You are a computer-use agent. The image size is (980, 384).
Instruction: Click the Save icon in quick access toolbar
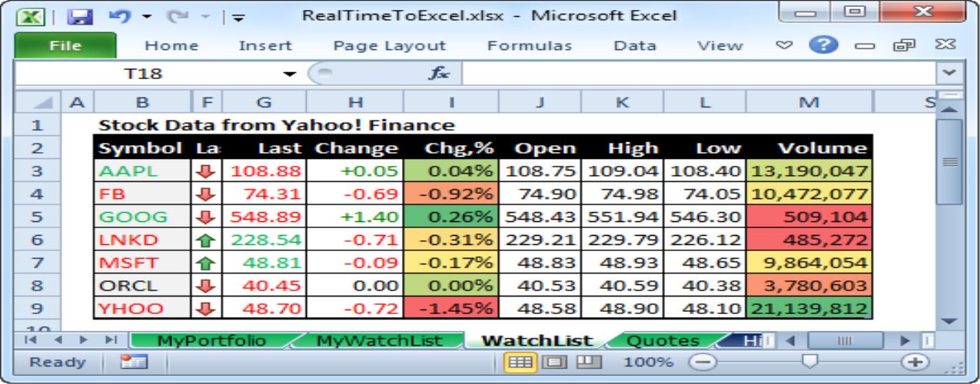coord(80,15)
